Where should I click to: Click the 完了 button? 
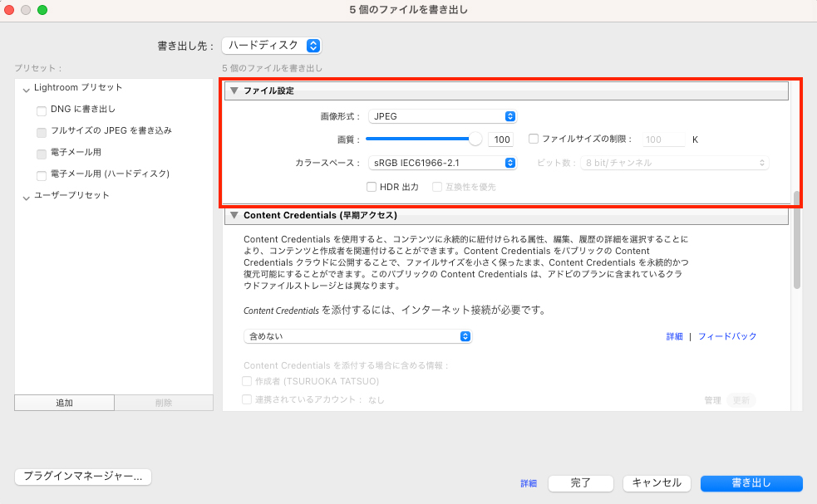pyautogui.click(x=580, y=483)
